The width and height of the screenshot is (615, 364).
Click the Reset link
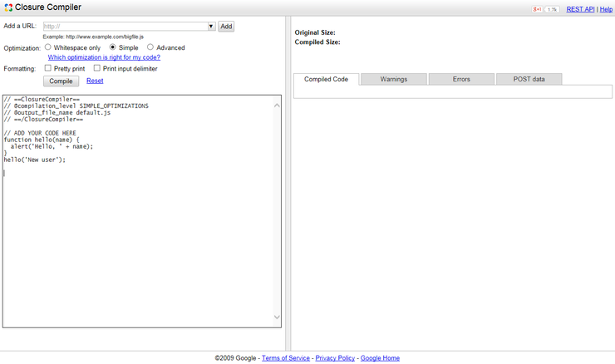coord(95,81)
